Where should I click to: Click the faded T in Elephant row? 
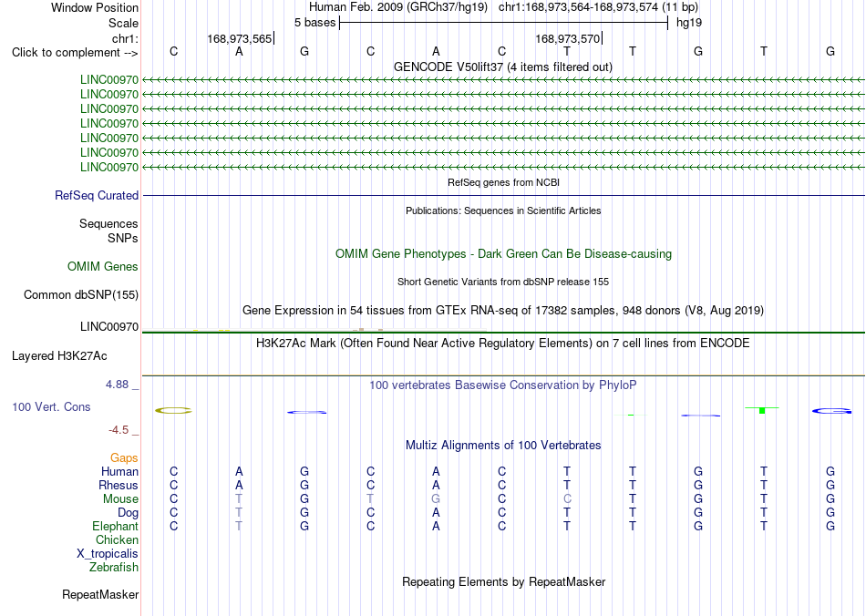click(239, 526)
